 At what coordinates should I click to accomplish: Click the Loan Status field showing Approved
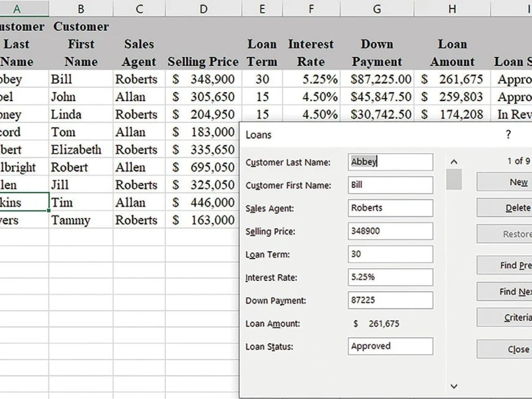click(x=390, y=346)
